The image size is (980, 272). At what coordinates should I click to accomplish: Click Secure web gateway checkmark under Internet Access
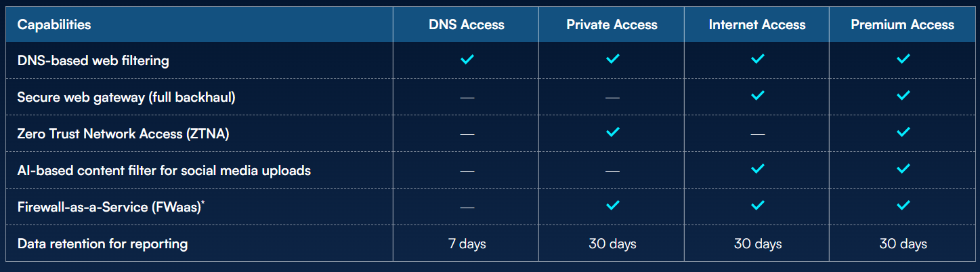(758, 96)
